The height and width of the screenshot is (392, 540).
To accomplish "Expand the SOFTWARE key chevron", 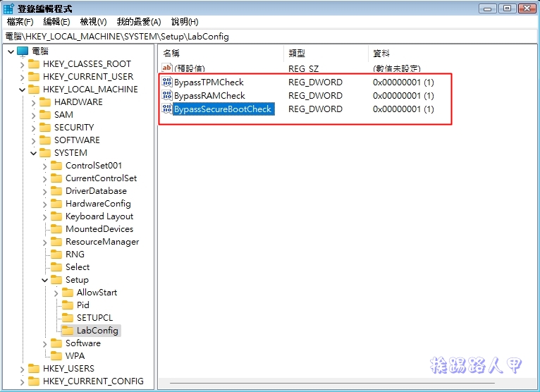I will [x=33, y=141].
